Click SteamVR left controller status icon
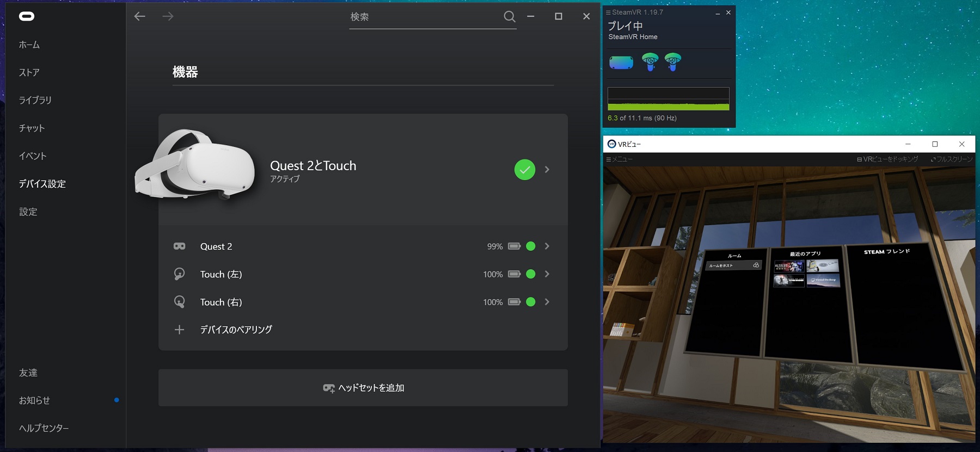The image size is (980, 452). 650,62
